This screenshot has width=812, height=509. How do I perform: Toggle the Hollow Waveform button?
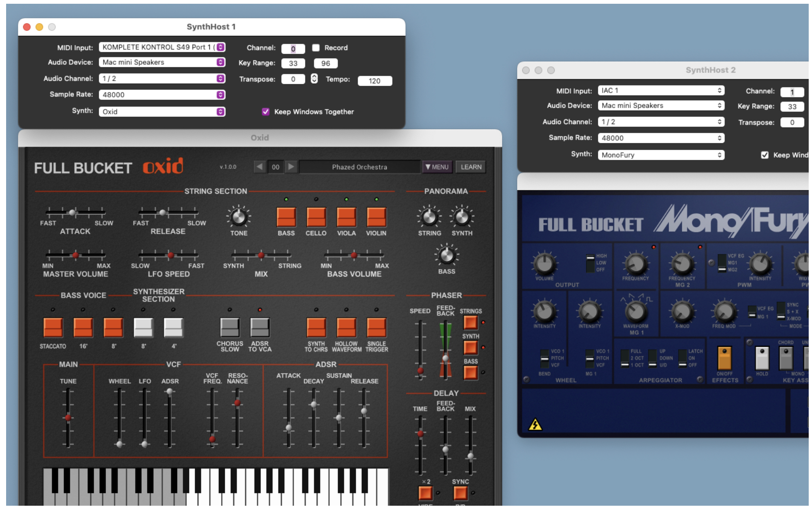[346, 327]
